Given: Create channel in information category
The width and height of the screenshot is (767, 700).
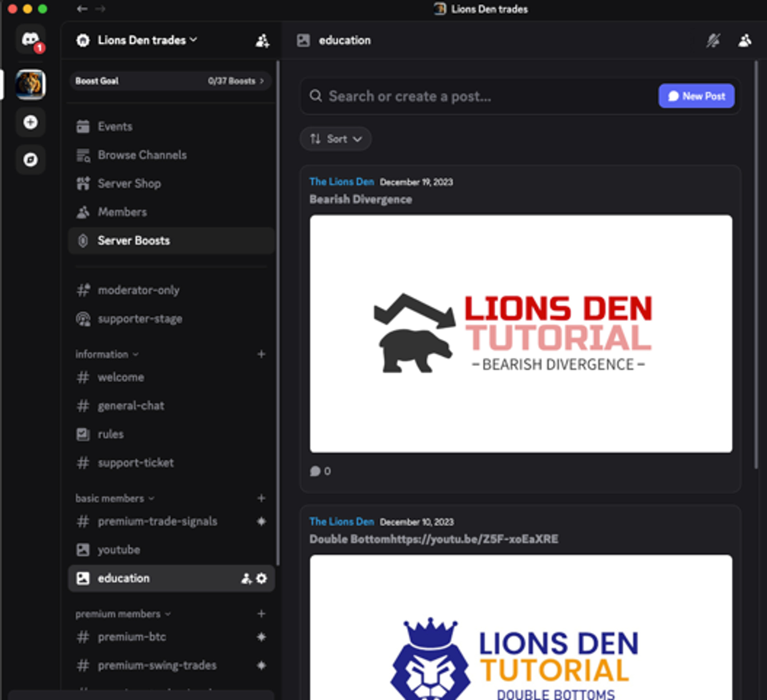Looking at the screenshot, I should [x=261, y=354].
